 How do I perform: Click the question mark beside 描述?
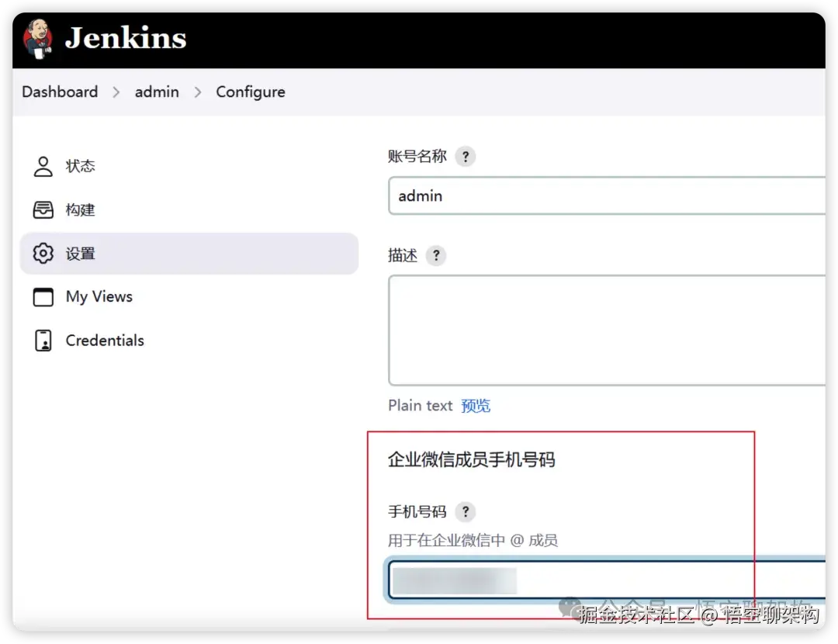pyautogui.click(x=435, y=255)
